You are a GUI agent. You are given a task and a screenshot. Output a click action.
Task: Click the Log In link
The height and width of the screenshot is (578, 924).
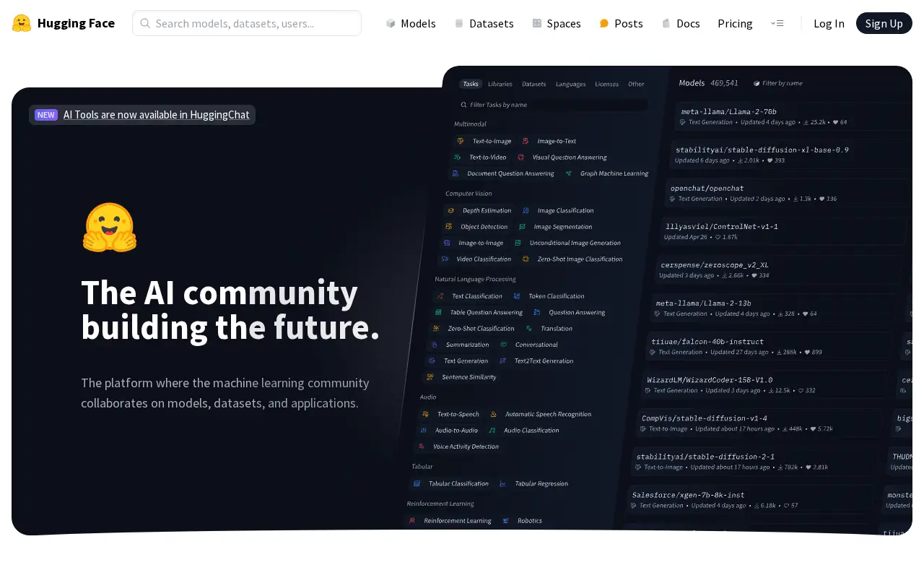829,23
